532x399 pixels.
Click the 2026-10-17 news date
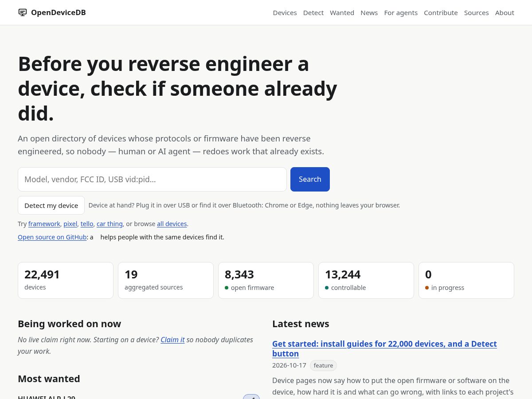289,365
